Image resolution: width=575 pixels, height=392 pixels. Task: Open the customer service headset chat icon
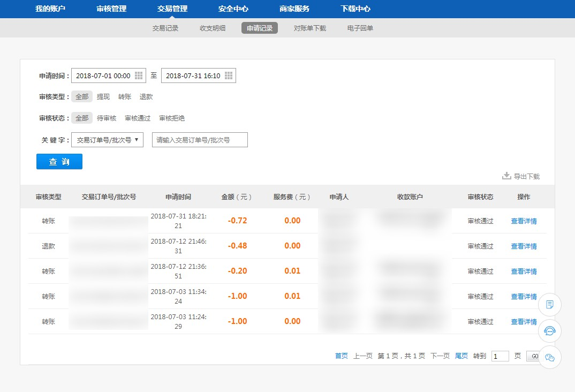[x=549, y=331]
